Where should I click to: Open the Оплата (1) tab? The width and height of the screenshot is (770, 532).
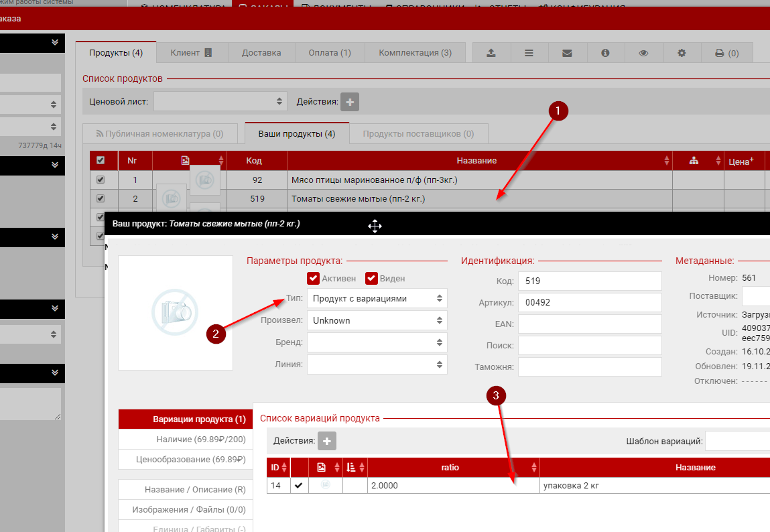(x=330, y=52)
